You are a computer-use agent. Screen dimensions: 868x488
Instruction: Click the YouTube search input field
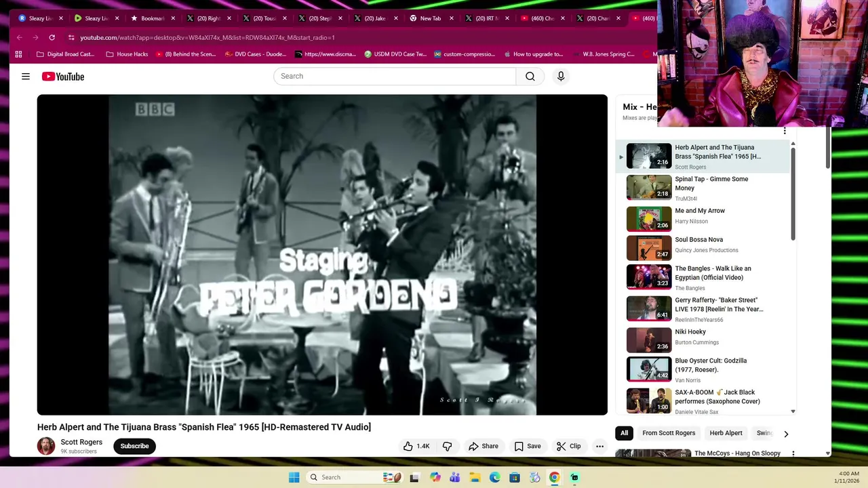point(395,77)
